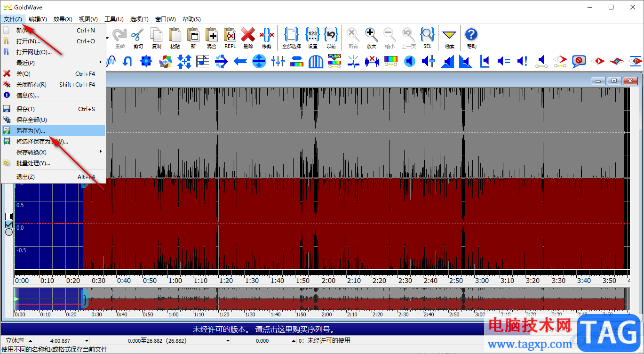Click the speech bubble censor icon
644x354 pixels.
[x=579, y=61]
